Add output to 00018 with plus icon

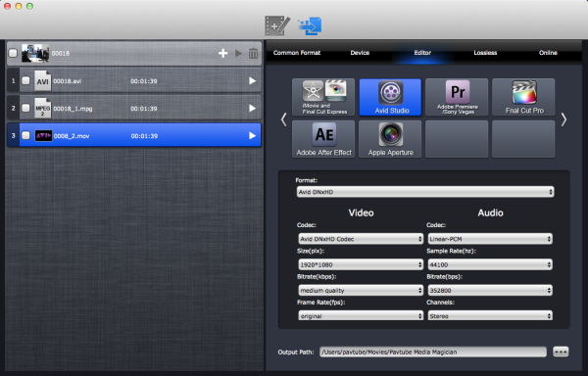pos(223,53)
